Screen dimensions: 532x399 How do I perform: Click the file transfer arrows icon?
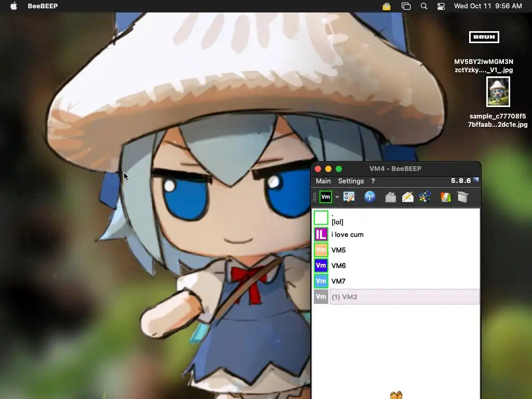click(x=445, y=197)
